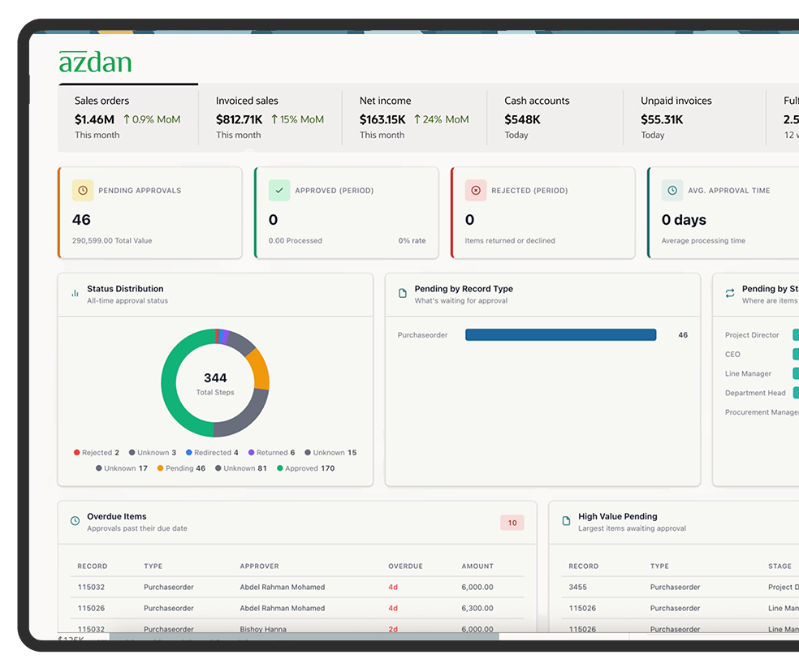
Task: Select the Sales orders tab
Action: coord(127,118)
